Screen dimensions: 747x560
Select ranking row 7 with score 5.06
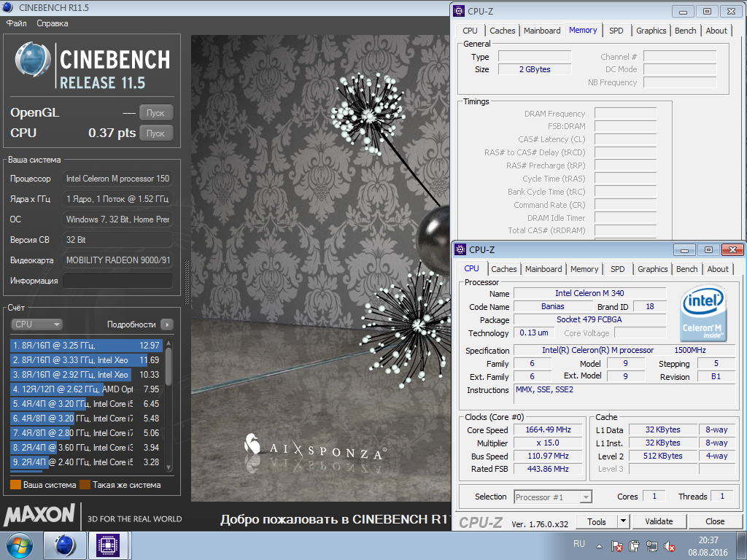point(86,433)
